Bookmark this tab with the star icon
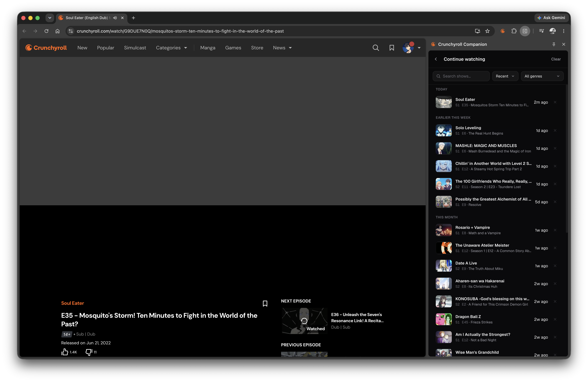588x382 pixels. coord(487,31)
